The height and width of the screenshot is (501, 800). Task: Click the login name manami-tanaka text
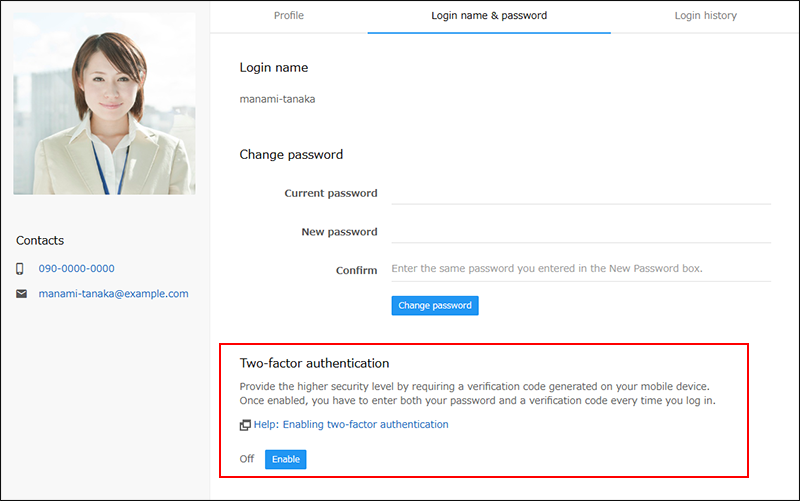(277, 99)
